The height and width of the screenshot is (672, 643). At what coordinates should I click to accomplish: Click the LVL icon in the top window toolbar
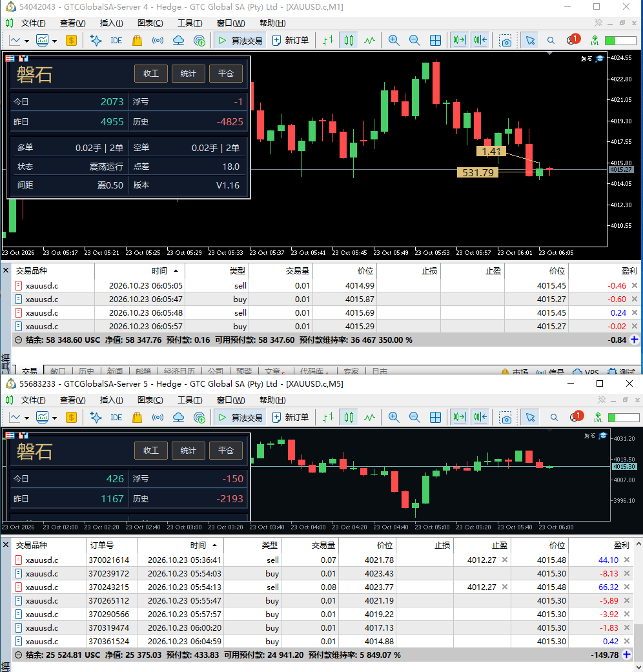coord(595,41)
